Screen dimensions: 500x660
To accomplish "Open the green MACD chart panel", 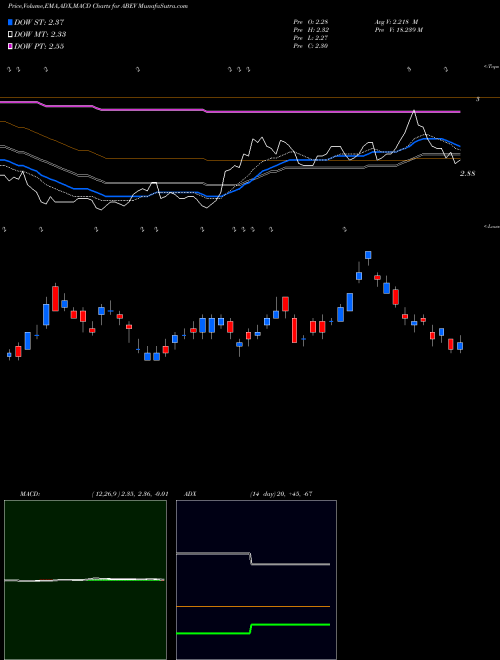I will (85, 580).
